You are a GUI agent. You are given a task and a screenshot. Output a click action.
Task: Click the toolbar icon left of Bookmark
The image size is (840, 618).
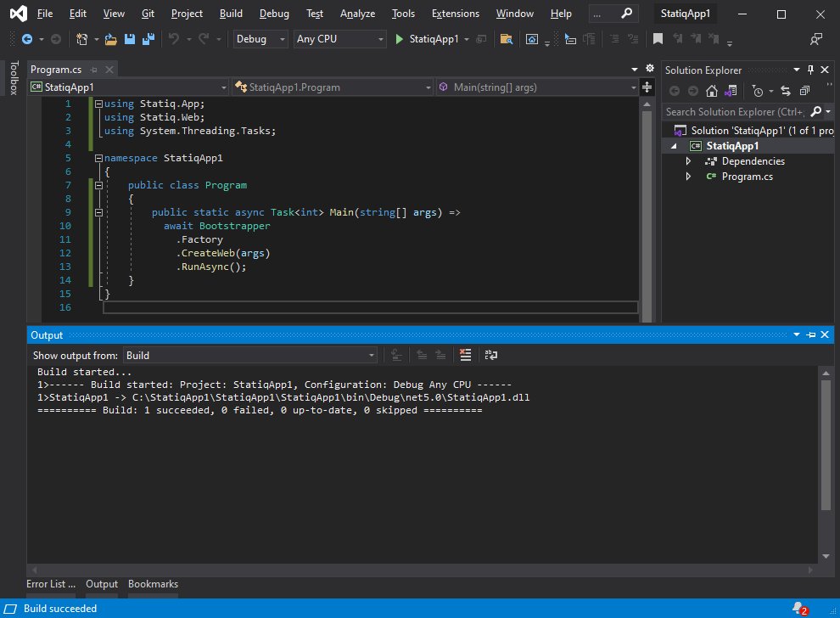633,39
